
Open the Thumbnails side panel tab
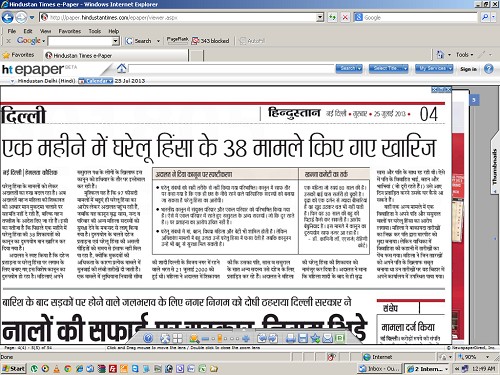click(x=495, y=167)
